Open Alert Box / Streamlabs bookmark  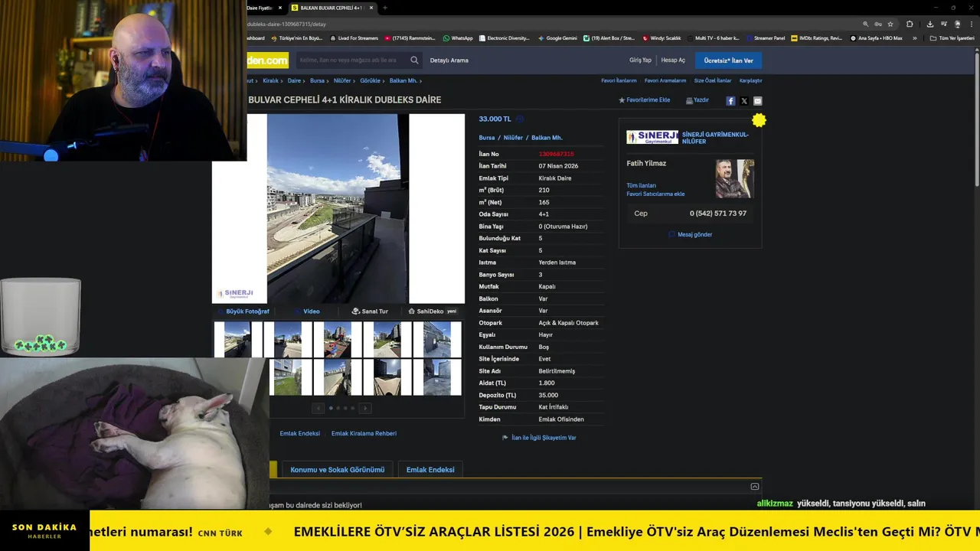[x=609, y=38]
